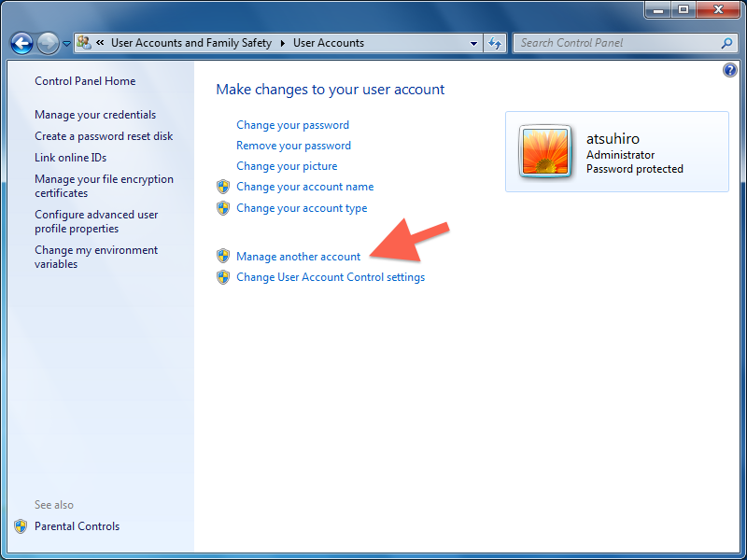Click the Administrator account type text
This screenshot has width=747, height=560.
(620, 155)
